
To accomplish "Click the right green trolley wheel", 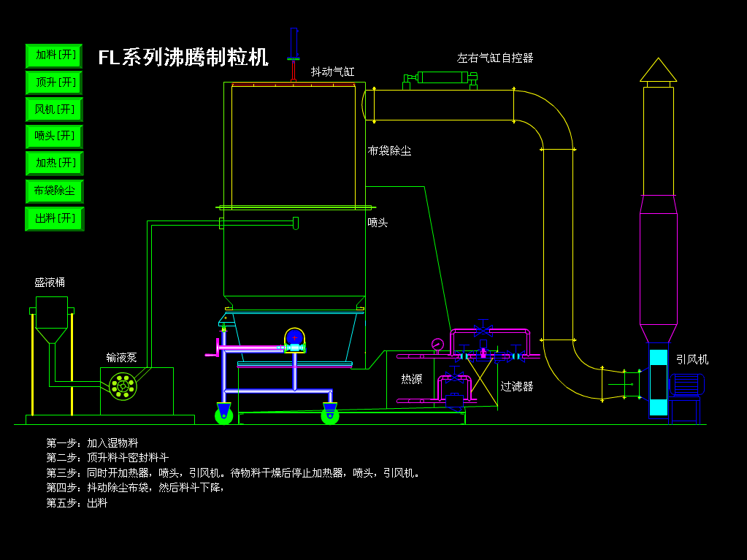I will coord(330,416).
